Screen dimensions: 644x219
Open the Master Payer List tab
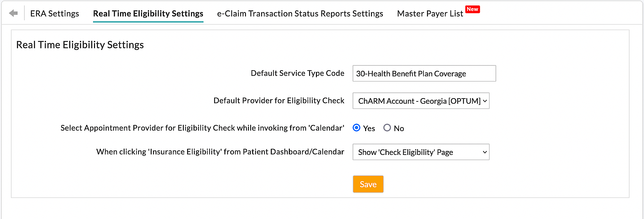[x=430, y=14]
